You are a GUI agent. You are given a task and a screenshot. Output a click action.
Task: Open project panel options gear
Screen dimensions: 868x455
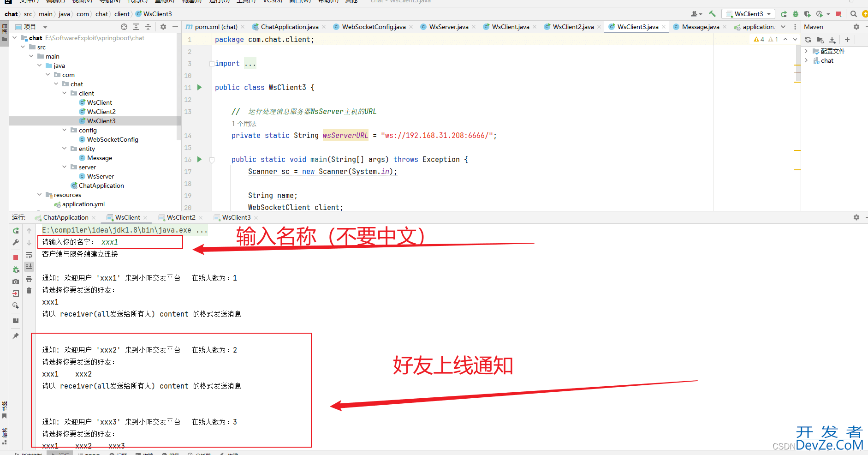click(163, 27)
